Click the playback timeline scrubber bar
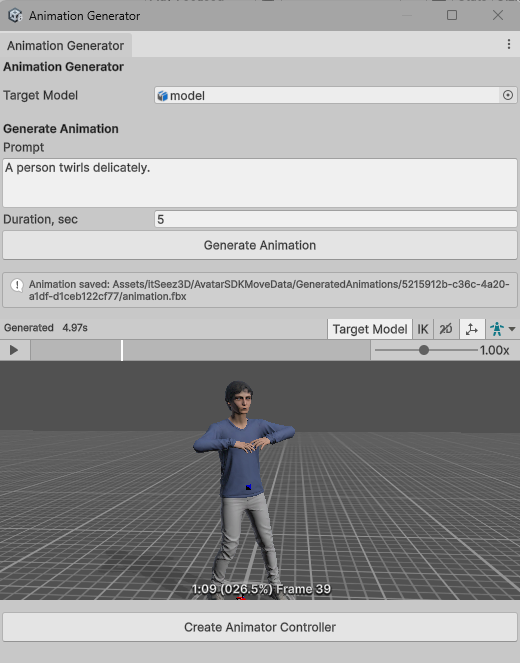This screenshot has height=663, width=520. click(x=200, y=350)
